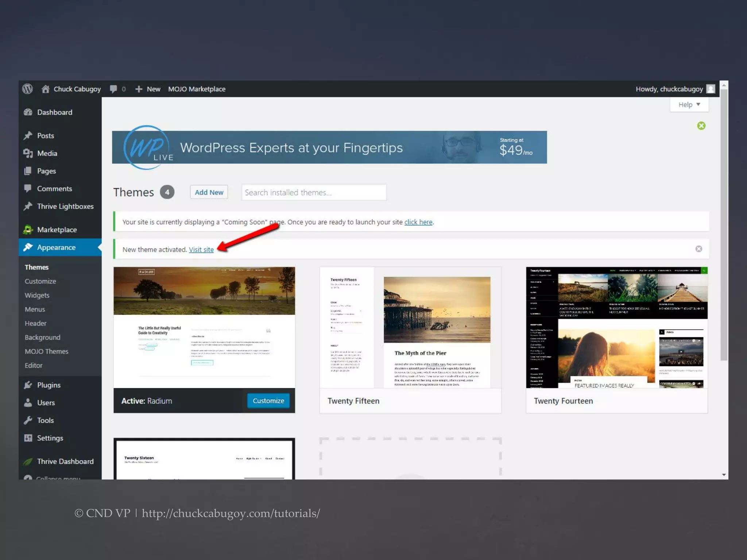Select the Twenty Sixteen theme thumbnail

point(204,459)
